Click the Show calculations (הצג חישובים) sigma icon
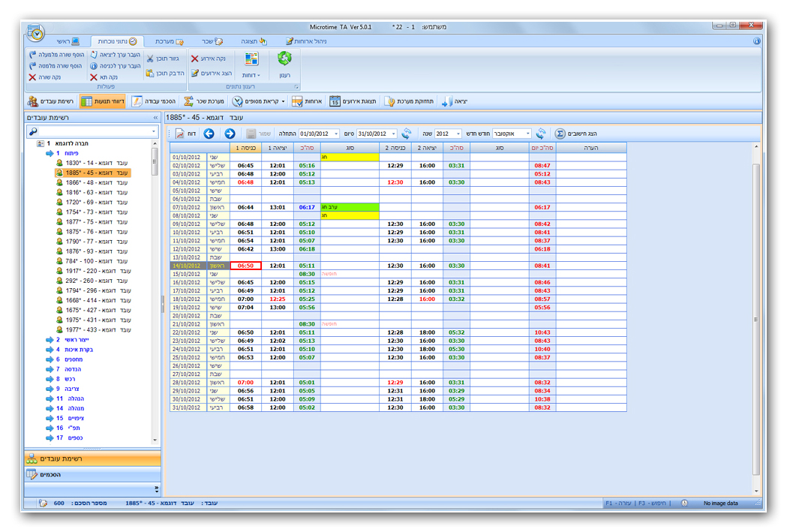 point(560,134)
